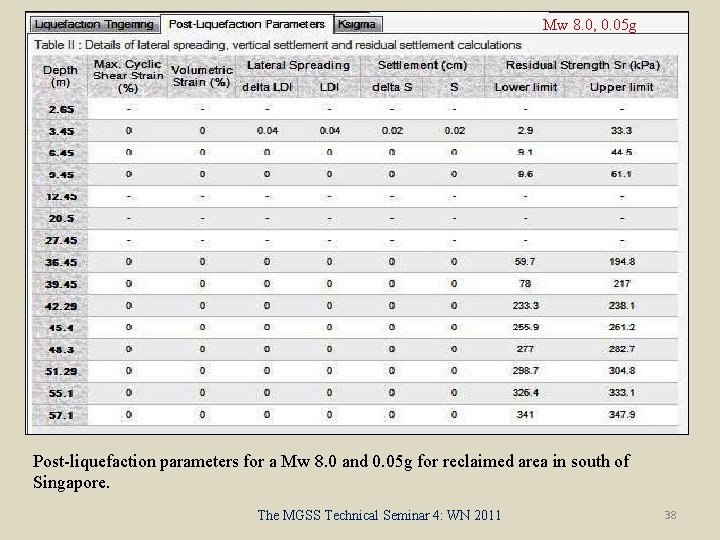Select the depth 48.3 row
Screen dimensions: 720x540
(x=355, y=349)
